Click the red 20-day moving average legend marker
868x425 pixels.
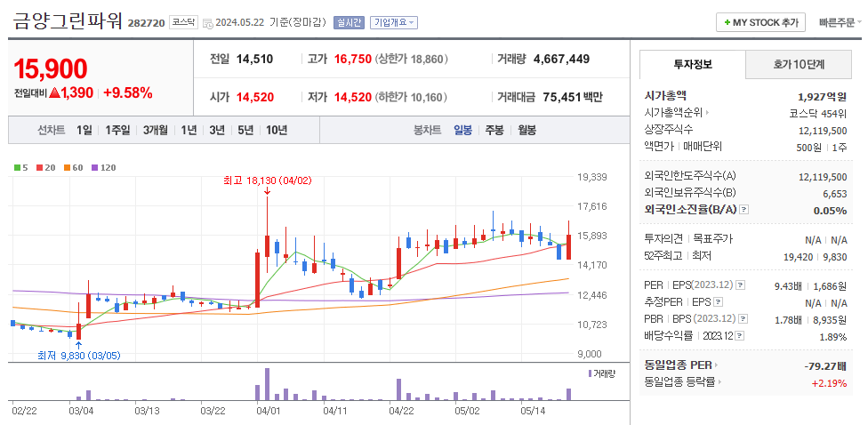(x=38, y=168)
